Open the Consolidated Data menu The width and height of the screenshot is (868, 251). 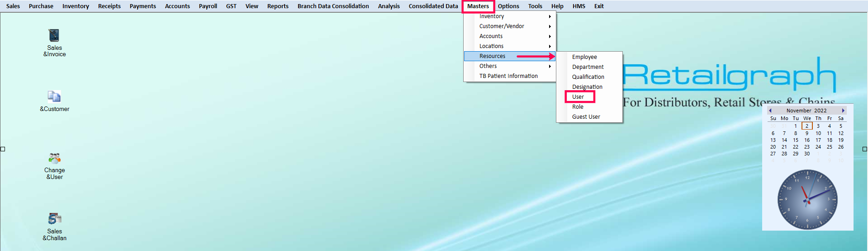433,6
